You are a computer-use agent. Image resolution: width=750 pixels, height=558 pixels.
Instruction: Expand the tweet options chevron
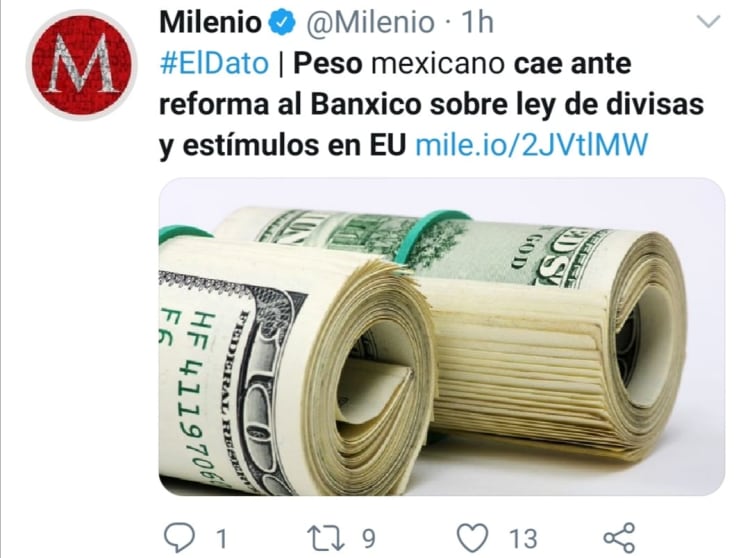coord(708,22)
